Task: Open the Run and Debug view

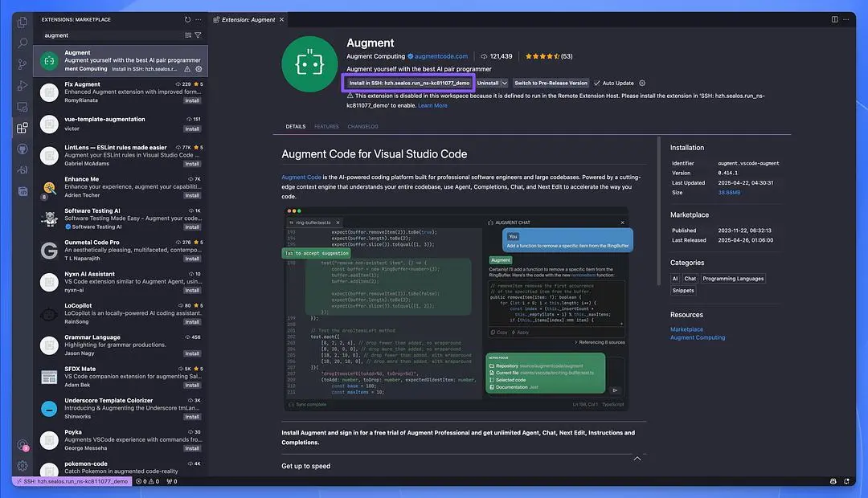Action: pos(23,86)
